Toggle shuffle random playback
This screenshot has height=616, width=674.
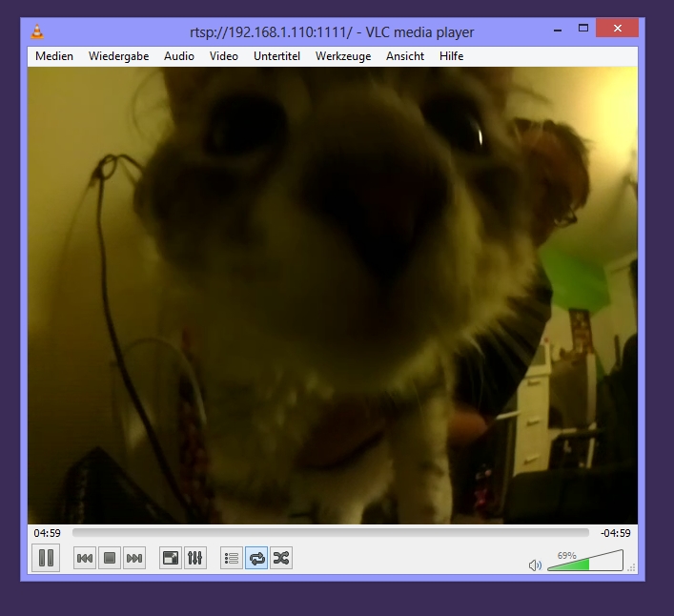pos(281,558)
